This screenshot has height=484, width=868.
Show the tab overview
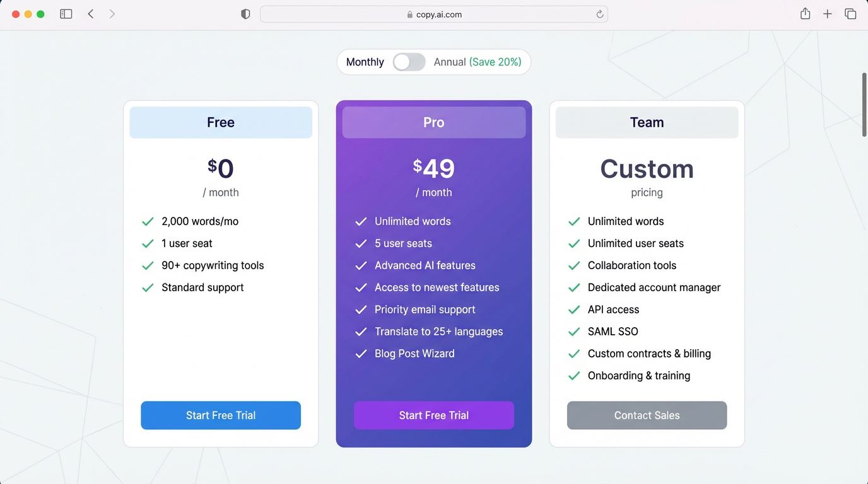(850, 13)
